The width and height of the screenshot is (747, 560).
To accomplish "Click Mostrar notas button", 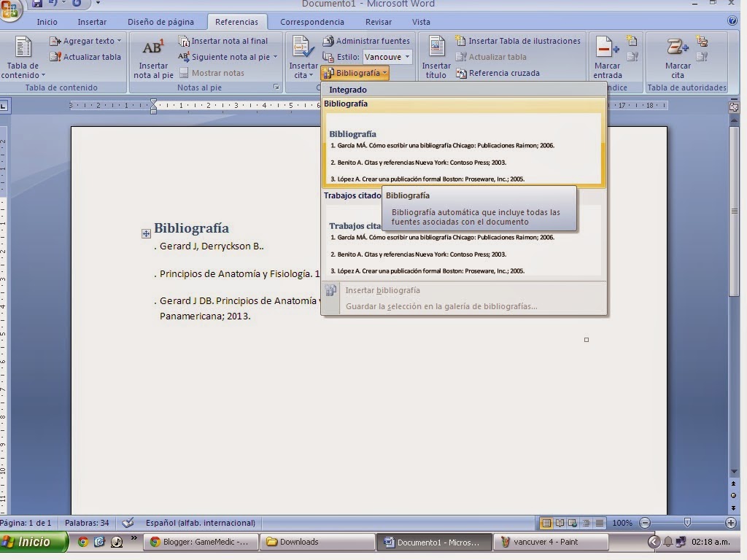I will pos(212,73).
